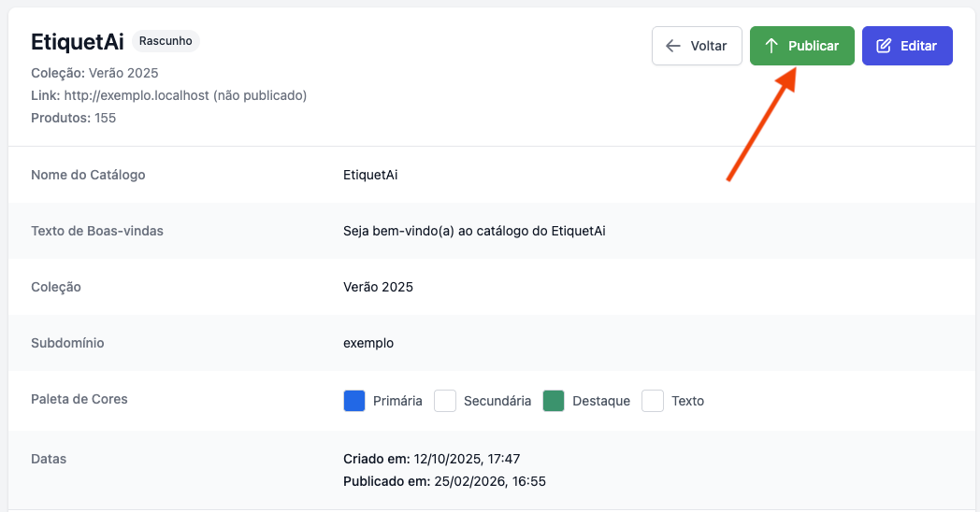The height and width of the screenshot is (512, 980).
Task: Click the Rascunho status badge
Action: (x=166, y=41)
